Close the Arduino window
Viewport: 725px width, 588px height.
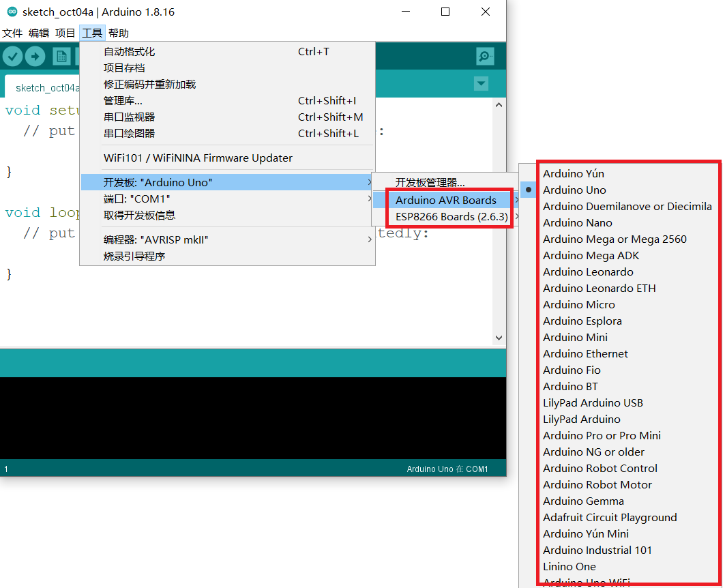click(x=486, y=12)
